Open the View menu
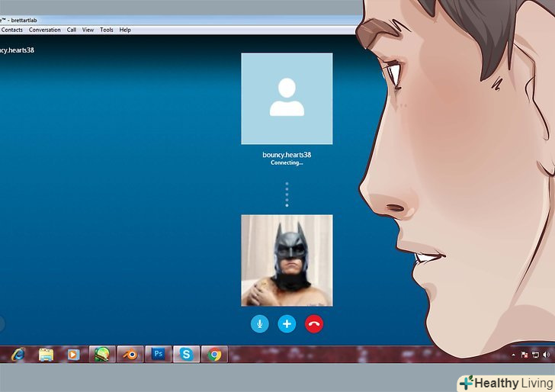 [x=88, y=30]
